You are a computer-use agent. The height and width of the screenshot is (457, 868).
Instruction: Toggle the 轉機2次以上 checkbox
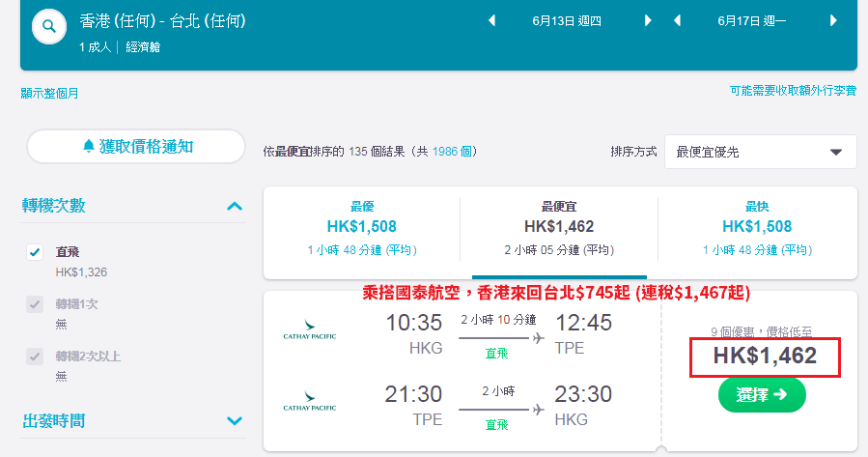coord(35,357)
